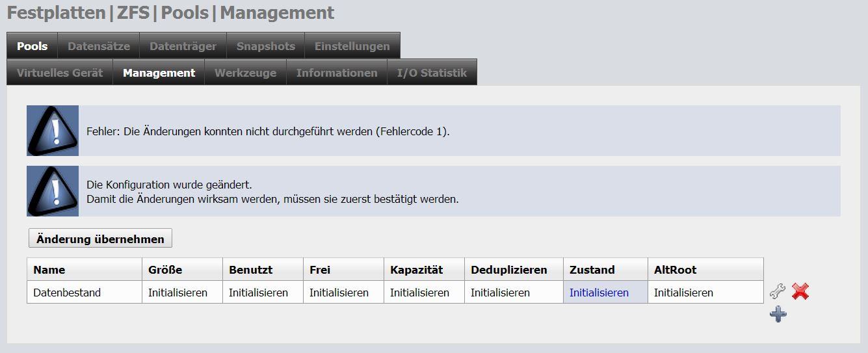Image resolution: width=868 pixels, height=353 pixels.
Task: Click the Deduplizieren column header
Action: point(513,270)
